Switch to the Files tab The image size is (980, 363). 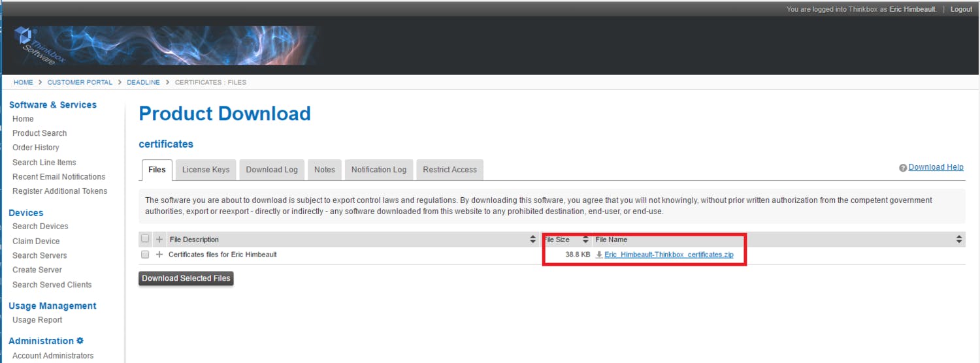pyautogui.click(x=157, y=170)
